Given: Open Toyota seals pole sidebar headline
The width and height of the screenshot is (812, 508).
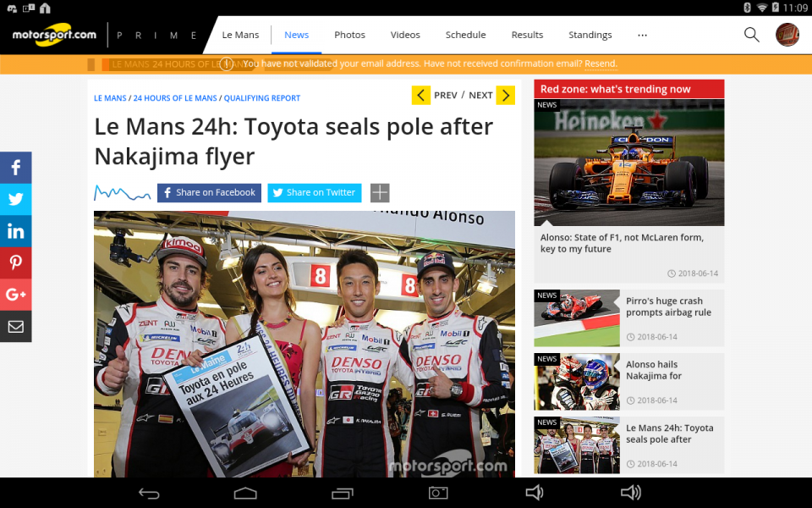Looking at the screenshot, I should click(670, 433).
